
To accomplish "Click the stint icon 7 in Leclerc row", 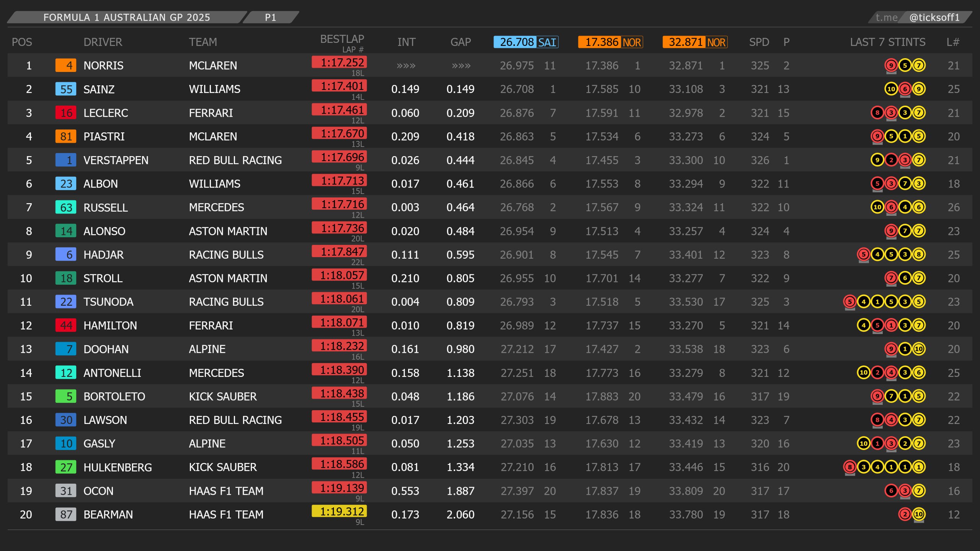I will pyautogui.click(x=918, y=113).
